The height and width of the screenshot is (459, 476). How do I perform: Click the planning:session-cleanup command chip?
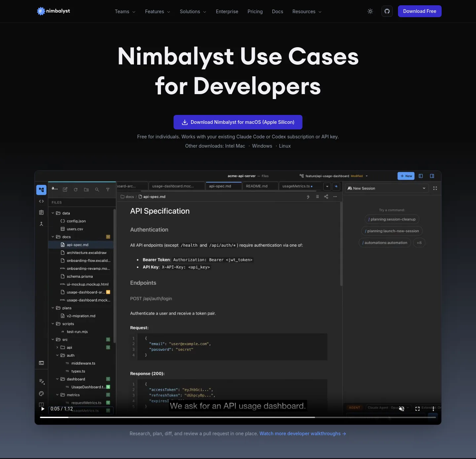coord(392,219)
